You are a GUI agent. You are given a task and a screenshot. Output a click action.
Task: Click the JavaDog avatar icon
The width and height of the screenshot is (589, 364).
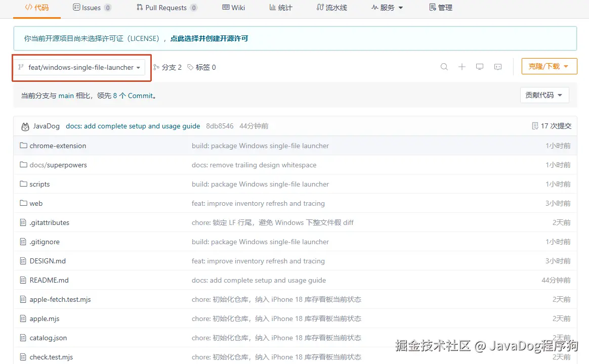click(25, 126)
